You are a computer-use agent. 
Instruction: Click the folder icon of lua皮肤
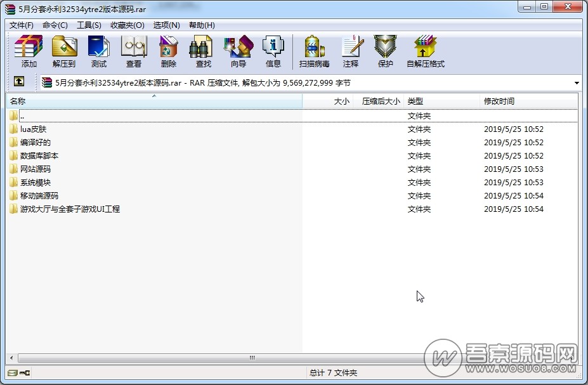point(13,129)
